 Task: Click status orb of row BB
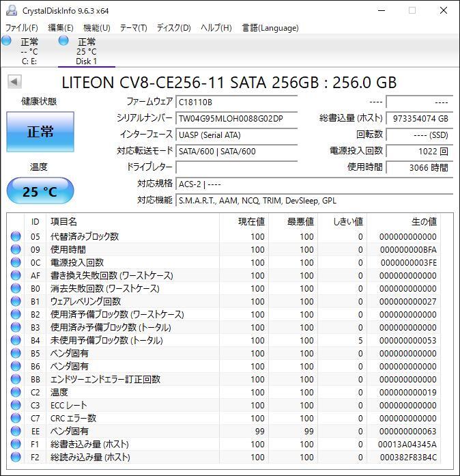(x=16, y=379)
